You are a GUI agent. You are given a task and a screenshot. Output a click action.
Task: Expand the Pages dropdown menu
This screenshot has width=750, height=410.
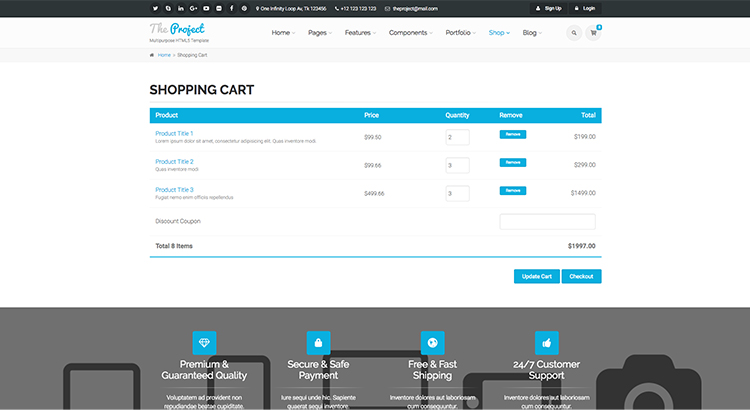320,33
